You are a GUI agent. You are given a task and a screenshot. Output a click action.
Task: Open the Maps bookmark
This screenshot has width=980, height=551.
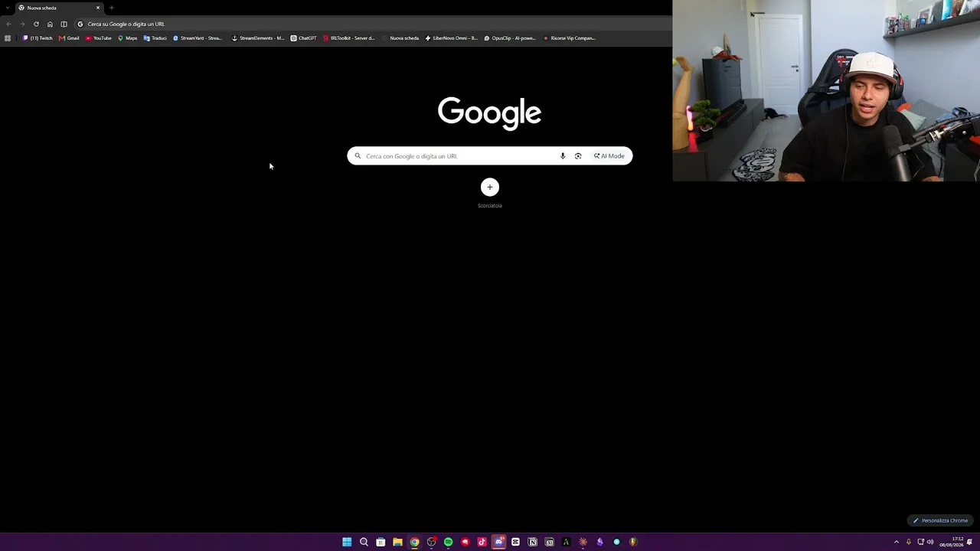(x=127, y=38)
